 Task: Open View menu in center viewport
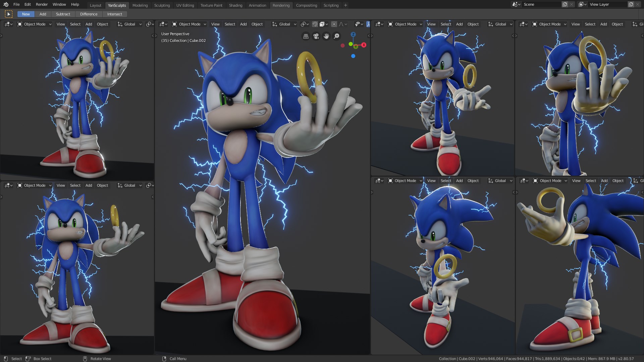(x=215, y=24)
